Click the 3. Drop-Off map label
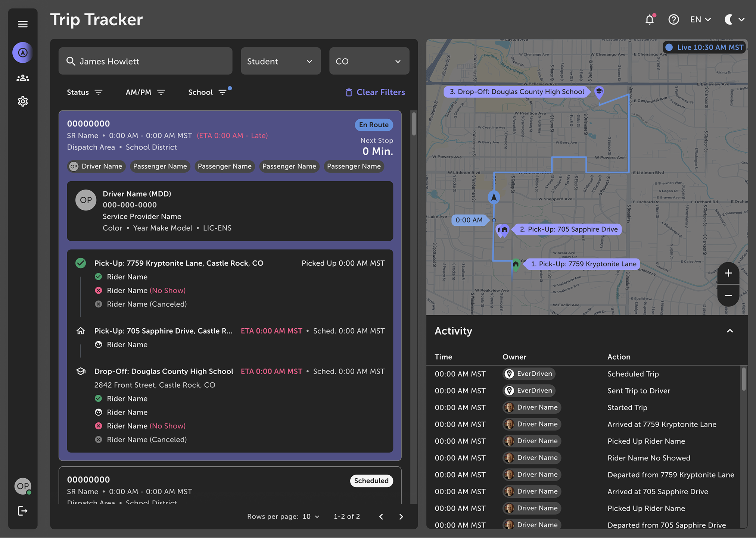The image size is (756, 538). point(517,92)
